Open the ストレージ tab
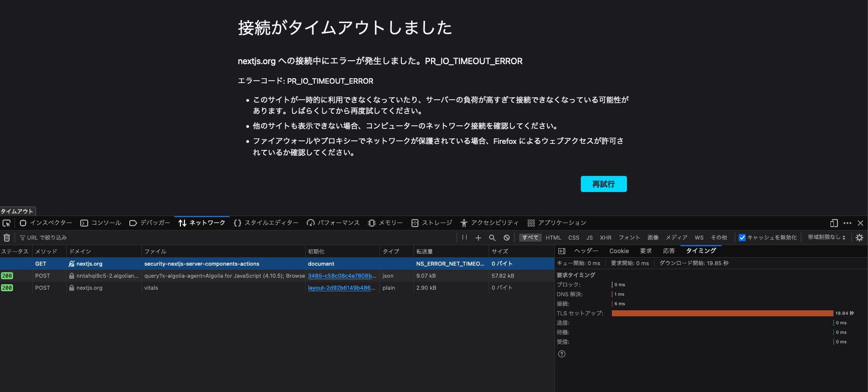This screenshot has width=868, height=392. (x=432, y=223)
